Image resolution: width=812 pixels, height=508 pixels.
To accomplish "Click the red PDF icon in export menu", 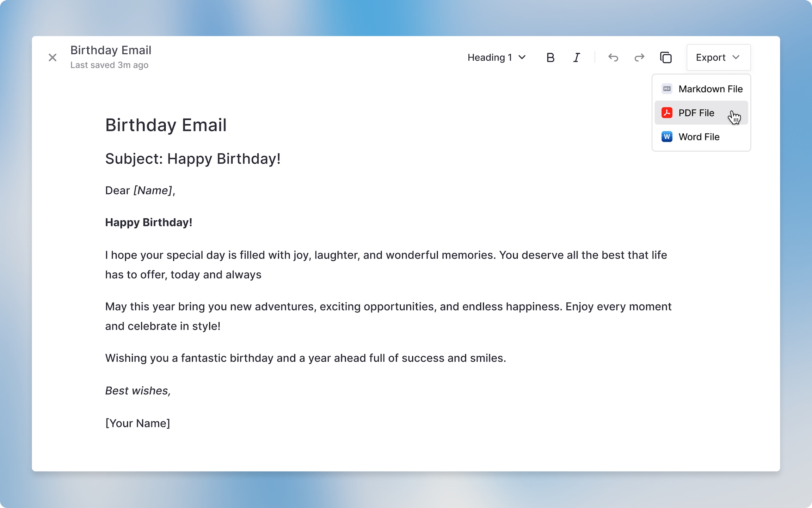I will coord(667,113).
